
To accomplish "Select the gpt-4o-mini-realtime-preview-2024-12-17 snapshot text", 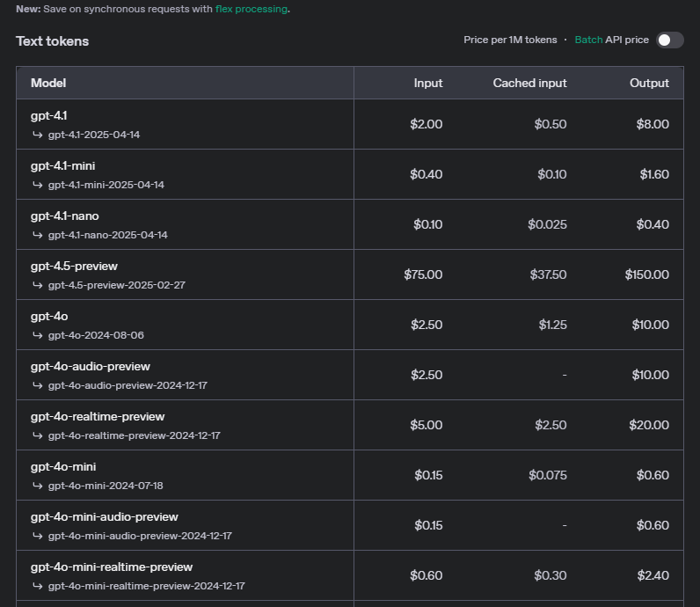I will click(x=146, y=586).
